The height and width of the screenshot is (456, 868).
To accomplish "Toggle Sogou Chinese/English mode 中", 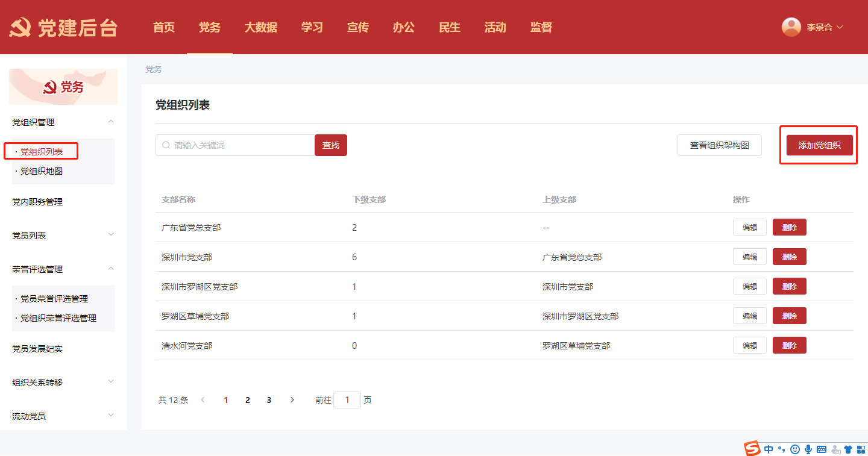I will [769, 449].
